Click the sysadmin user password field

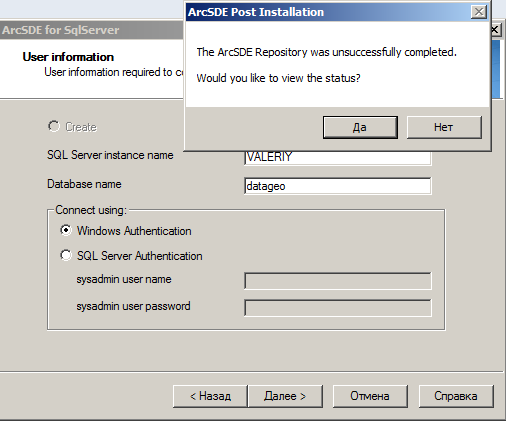[x=338, y=308]
